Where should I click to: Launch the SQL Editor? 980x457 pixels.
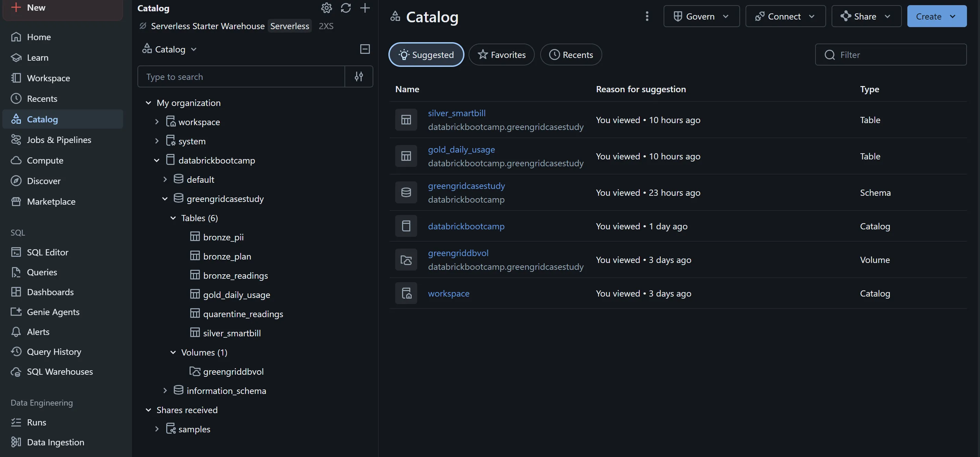pyautogui.click(x=63, y=252)
